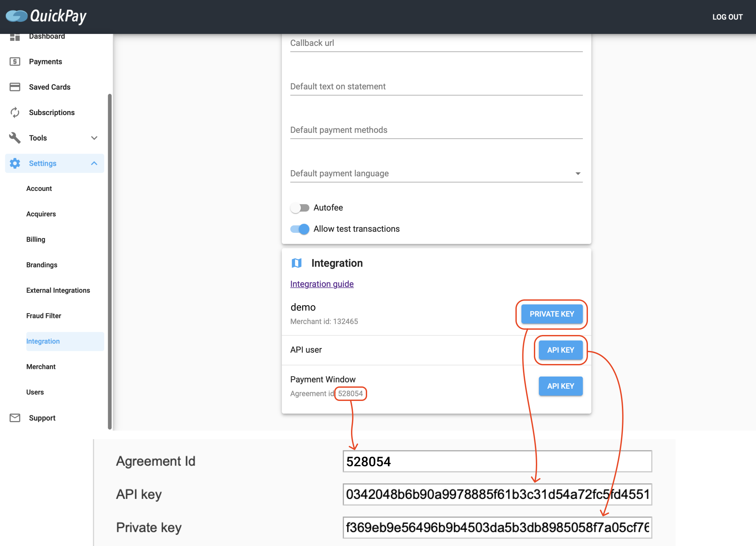Click the Integration map icon
This screenshot has width=756, height=546.
pos(296,263)
